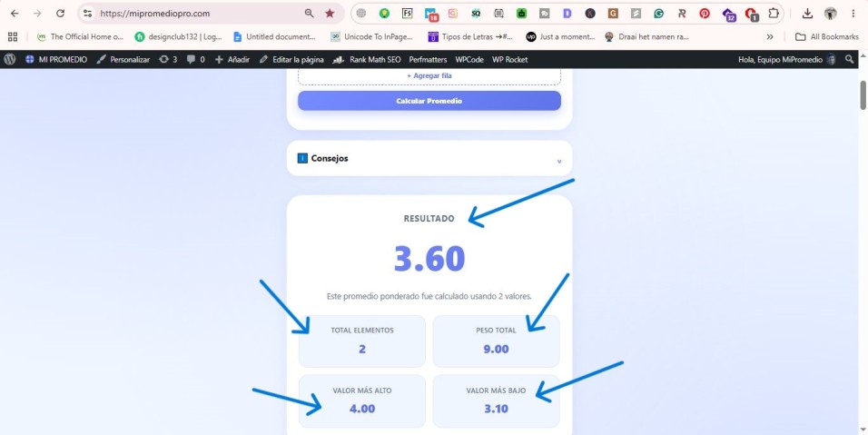
Task: Open the Pinterest extension icon
Action: pyautogui.click(x=705, y=14)
